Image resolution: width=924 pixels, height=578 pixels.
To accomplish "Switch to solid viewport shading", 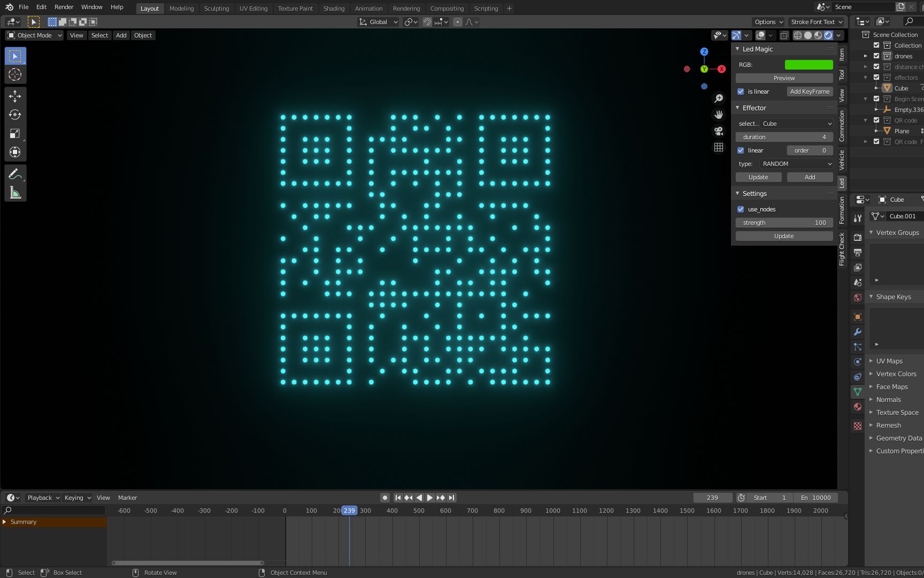I will click(x=808, y=35).
